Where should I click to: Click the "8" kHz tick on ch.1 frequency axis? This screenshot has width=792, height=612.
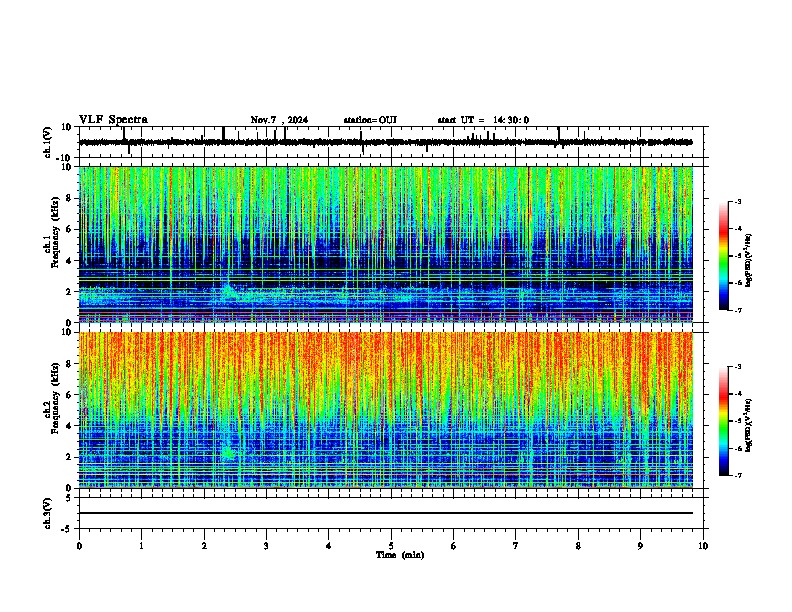pyautogui.click(x=69, y=198)
